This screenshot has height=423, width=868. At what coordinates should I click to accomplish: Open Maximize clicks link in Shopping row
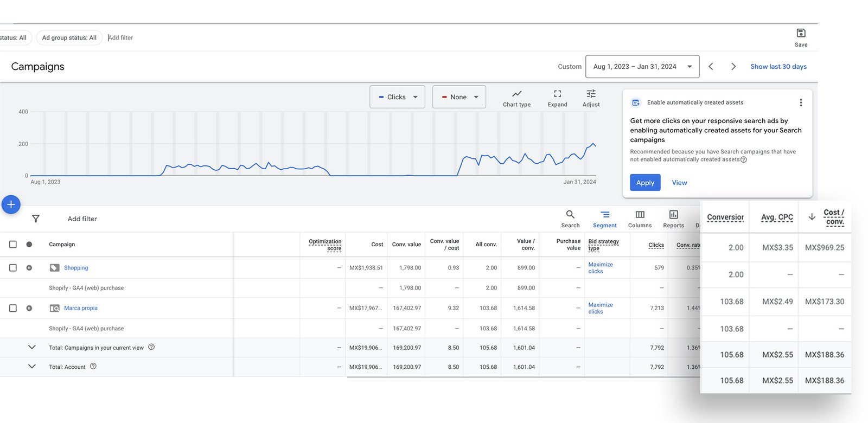[x=601, y=268]
